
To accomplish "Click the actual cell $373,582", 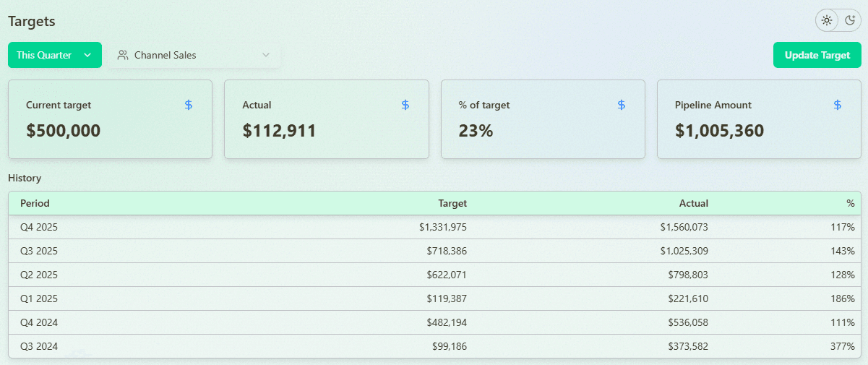I will 688,346.
